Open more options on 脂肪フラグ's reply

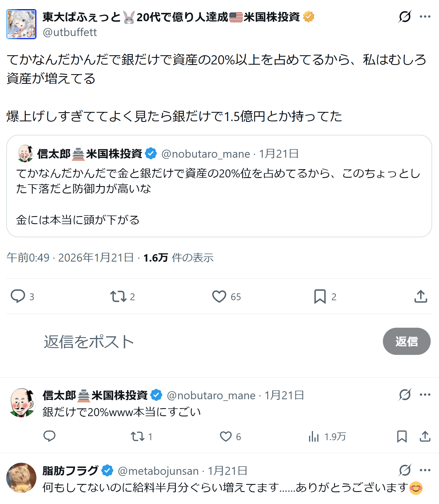click(425, 470)
